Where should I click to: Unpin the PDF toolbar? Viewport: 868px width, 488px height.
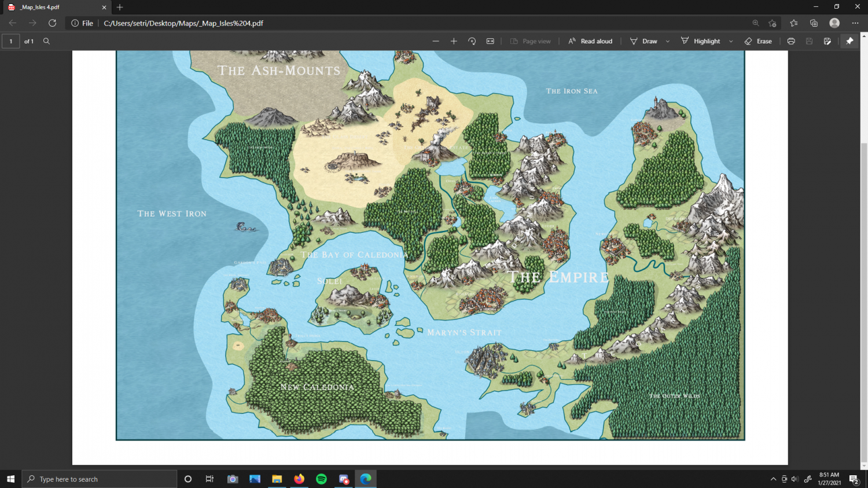point(849,41)
